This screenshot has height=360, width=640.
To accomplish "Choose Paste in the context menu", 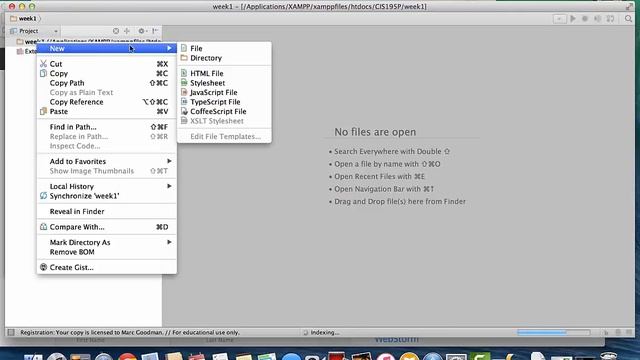I will tap(107, 111).
